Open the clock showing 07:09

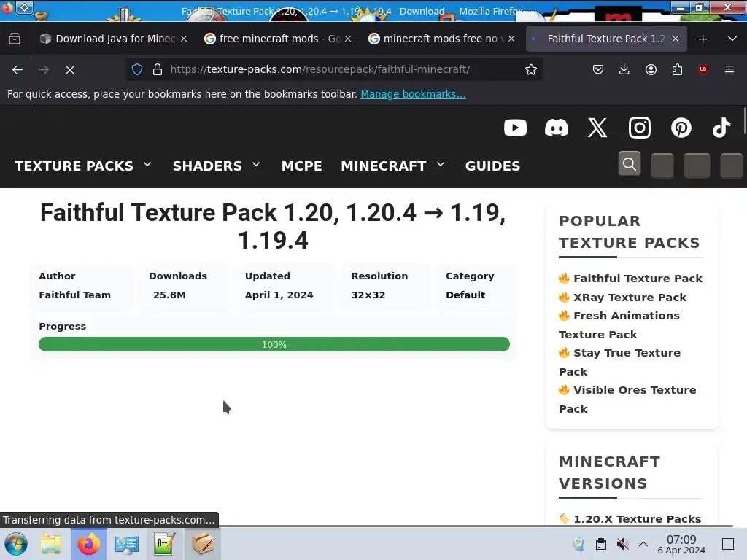click(x=681, y=544)
